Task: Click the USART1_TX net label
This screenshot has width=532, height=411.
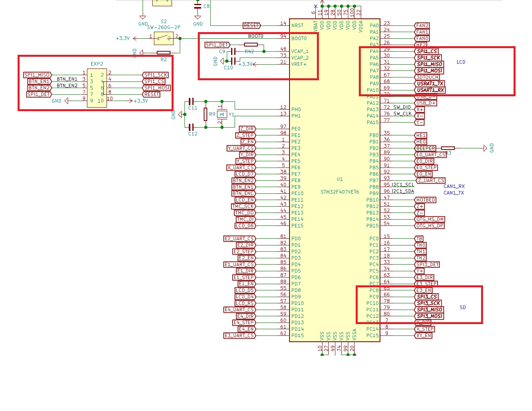Action: click(x=430, y=83)
